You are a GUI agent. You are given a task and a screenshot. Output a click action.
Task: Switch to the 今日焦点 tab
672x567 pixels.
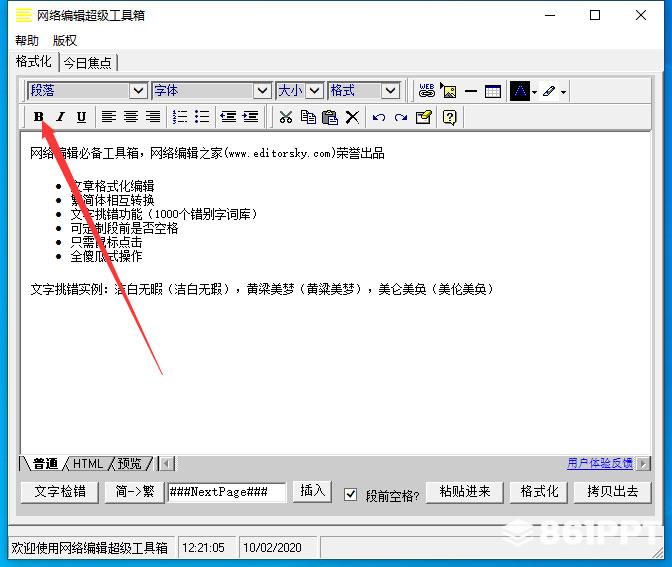pyautogui.click(x=87, y=63)
